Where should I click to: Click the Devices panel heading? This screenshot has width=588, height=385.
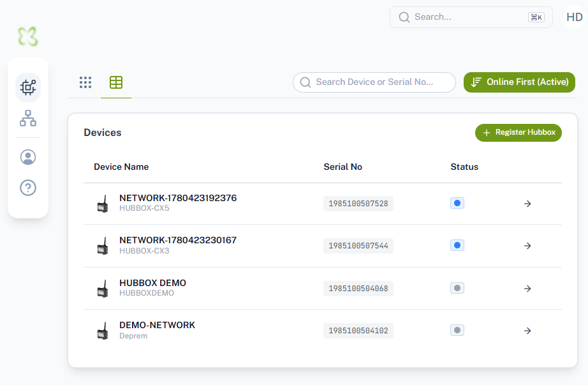[103, 133]
